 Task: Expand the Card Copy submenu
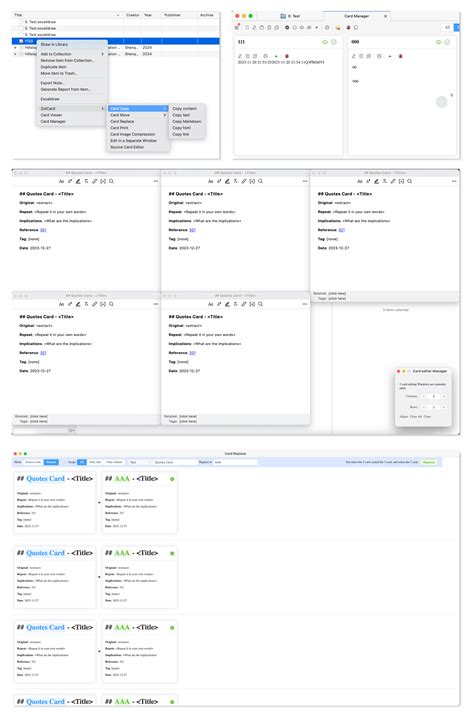point(138,108)
